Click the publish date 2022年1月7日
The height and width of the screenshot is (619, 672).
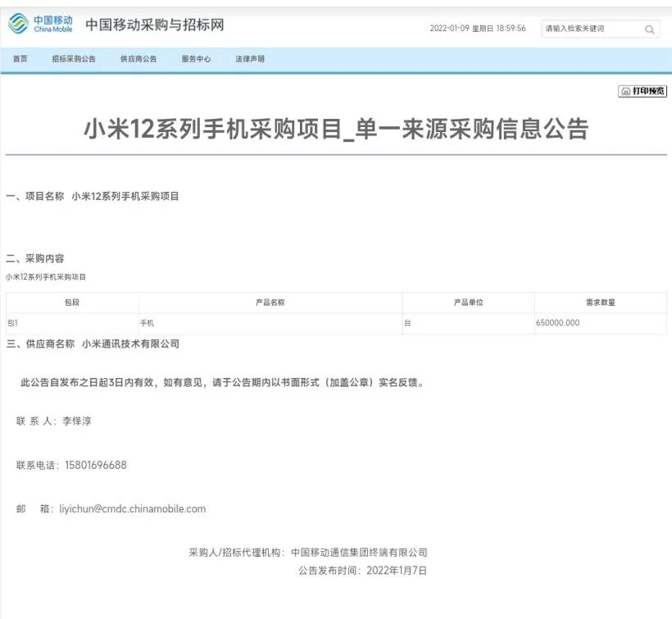(x=397, y=571)
